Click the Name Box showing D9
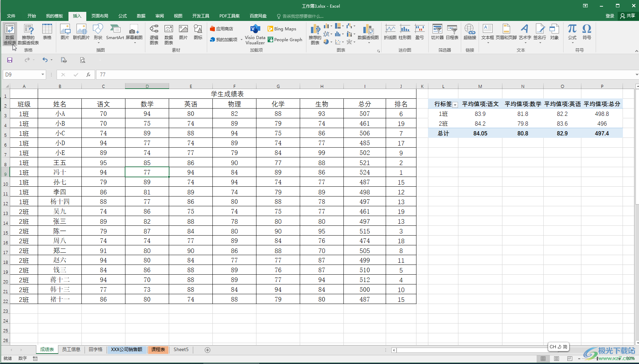The height and width of the screenshot is (364, 639). 21,74
